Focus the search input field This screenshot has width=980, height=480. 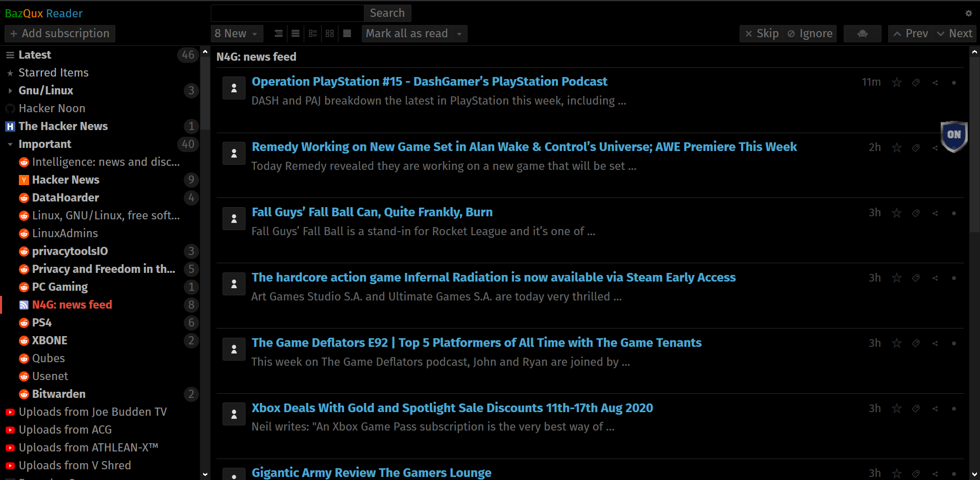click(x=287, y=13)
